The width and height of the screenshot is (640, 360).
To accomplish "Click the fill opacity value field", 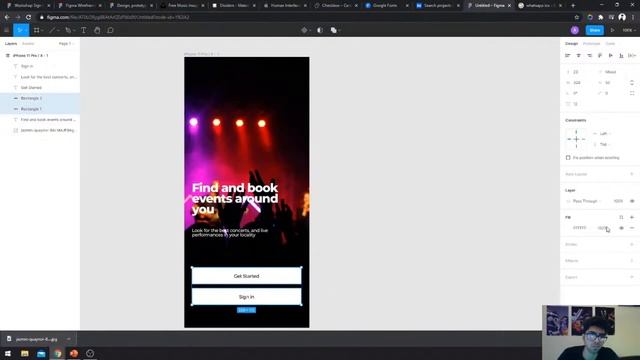I will point(602,228).
